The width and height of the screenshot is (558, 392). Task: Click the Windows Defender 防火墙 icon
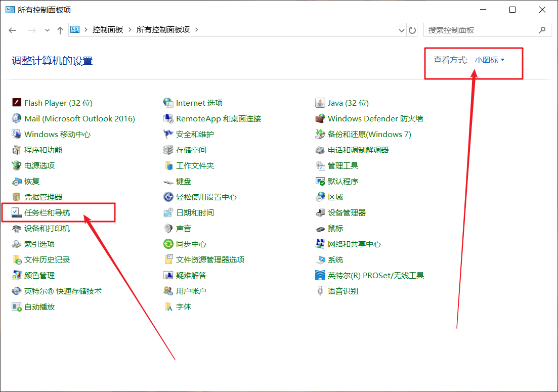pos(320,118)
